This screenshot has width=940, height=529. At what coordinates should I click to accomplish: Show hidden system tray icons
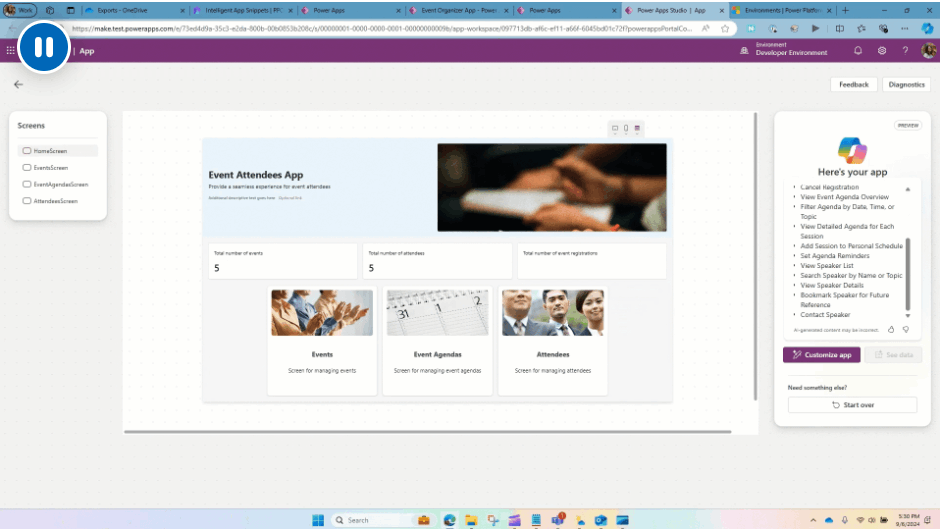(x=813, y=520)
